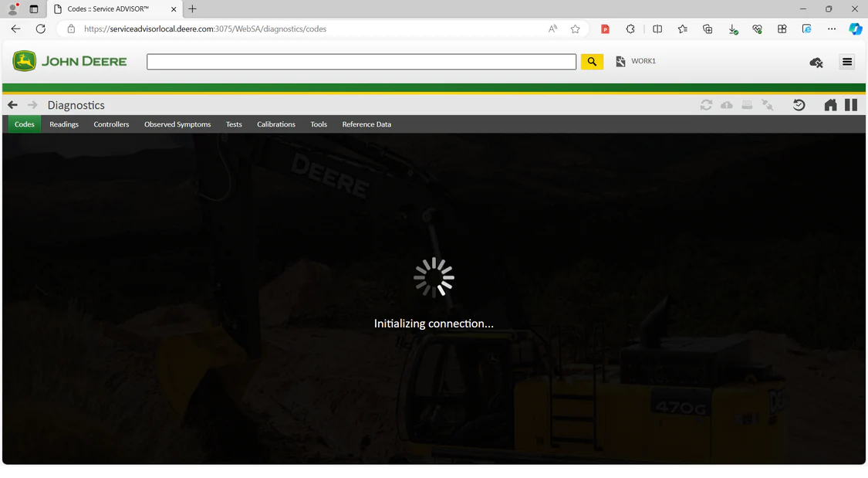Open browser Settings and more menu

pyautogui.click(x=832, y=29)
